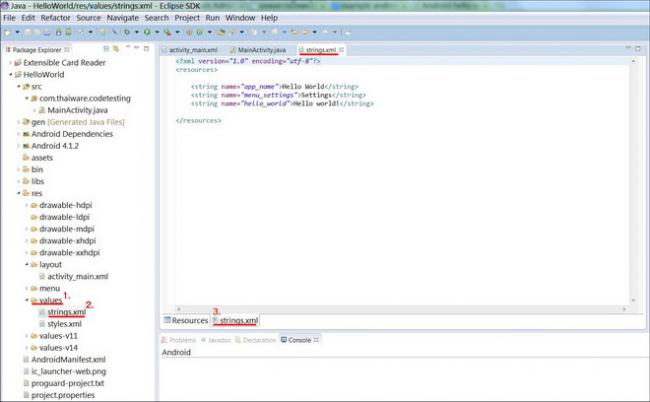Click Link with Editor icon in Package Explorer
This screenshot has width=650, height=402.
116,49
